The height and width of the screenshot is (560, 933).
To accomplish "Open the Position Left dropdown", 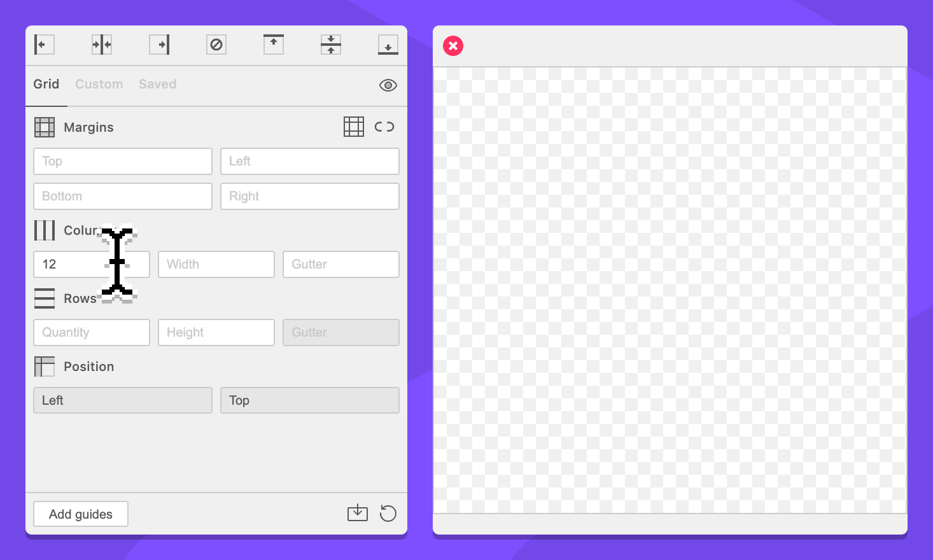I will (x=123, y=400).
